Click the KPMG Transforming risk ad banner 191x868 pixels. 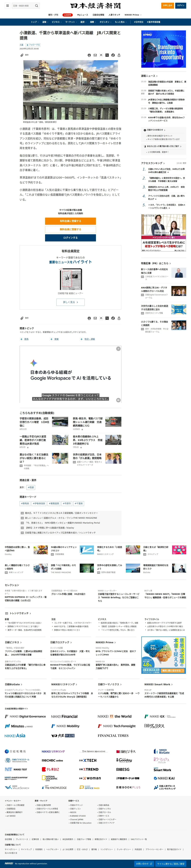tap(163, 49)
